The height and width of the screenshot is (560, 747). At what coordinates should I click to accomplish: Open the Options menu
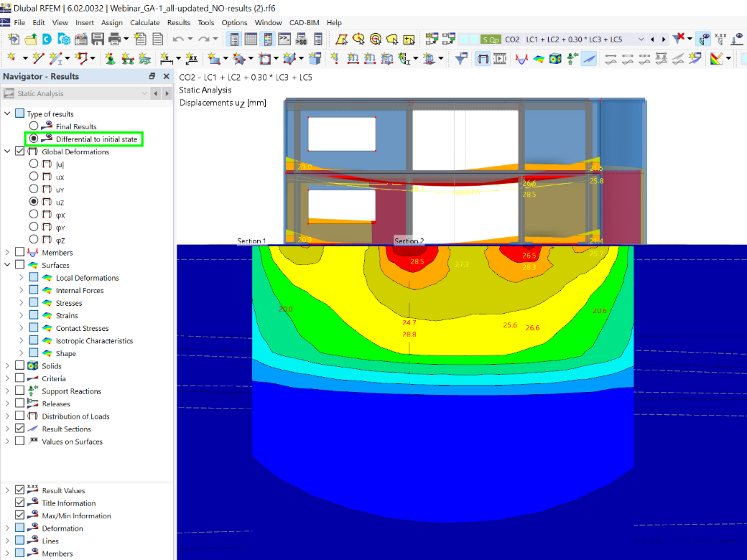point(234,22)
